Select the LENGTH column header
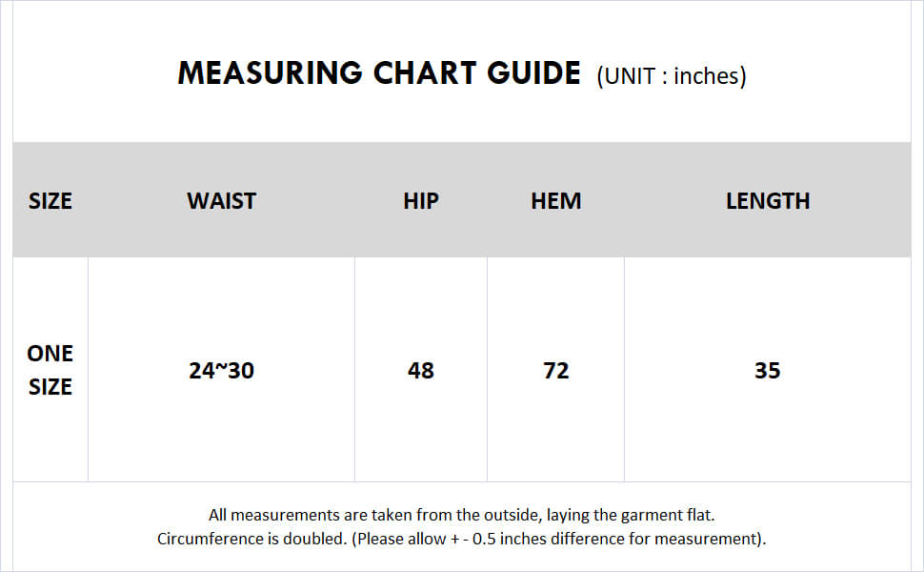Screen dimensions: 924x572 767,201
